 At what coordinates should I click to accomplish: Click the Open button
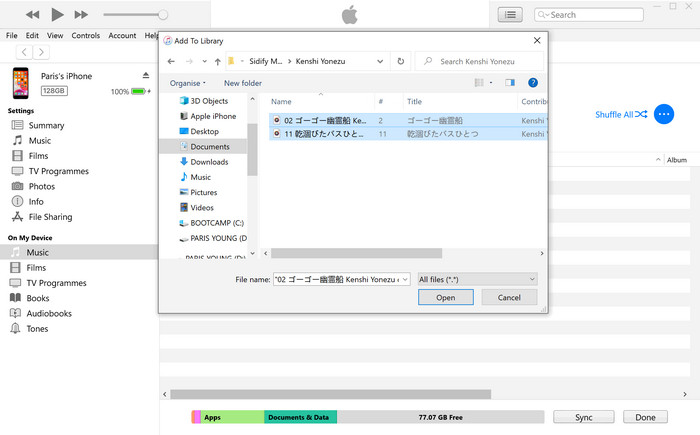(x=446, y=297)
